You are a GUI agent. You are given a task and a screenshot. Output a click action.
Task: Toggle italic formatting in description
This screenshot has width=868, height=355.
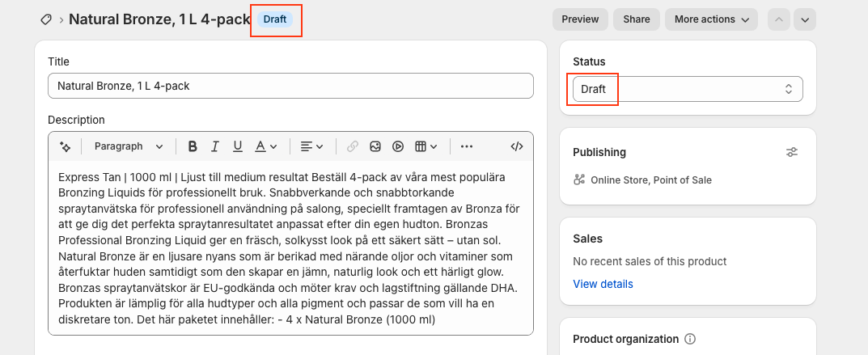coord(215,146)
